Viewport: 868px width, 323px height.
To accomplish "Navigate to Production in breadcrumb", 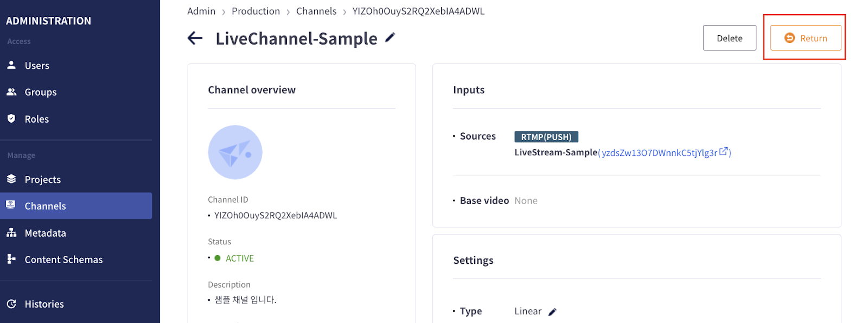I will tap(256, 11).
